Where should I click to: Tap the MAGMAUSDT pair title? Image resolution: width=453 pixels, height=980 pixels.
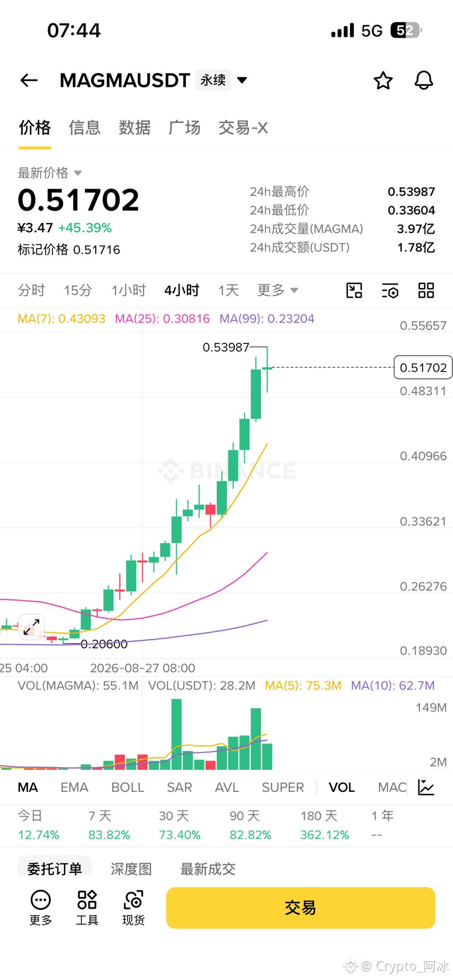(x=125, y=80)
